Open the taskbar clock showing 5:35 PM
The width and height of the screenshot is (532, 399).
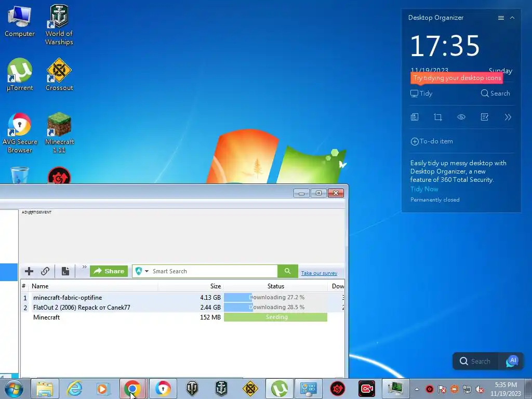coord(506,389)
